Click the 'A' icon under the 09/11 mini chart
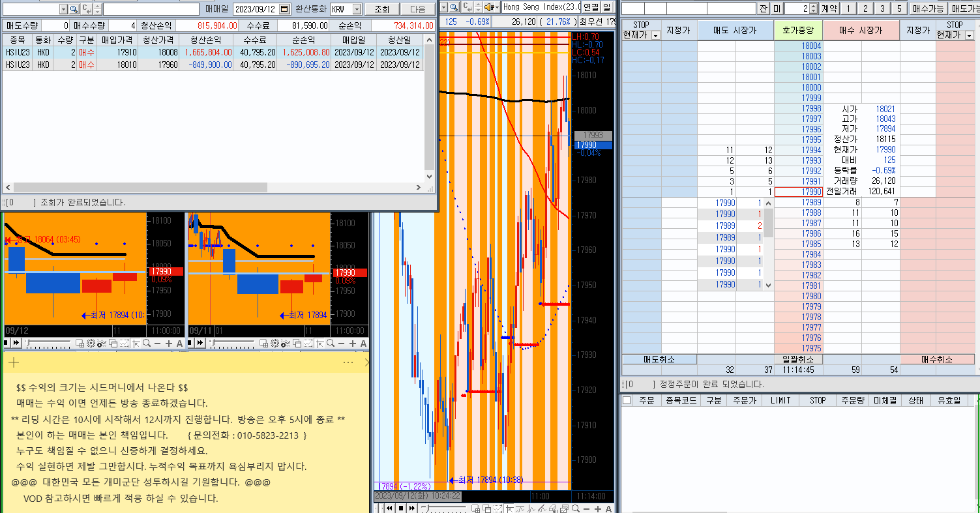The image size is (980, 513). 363,344
